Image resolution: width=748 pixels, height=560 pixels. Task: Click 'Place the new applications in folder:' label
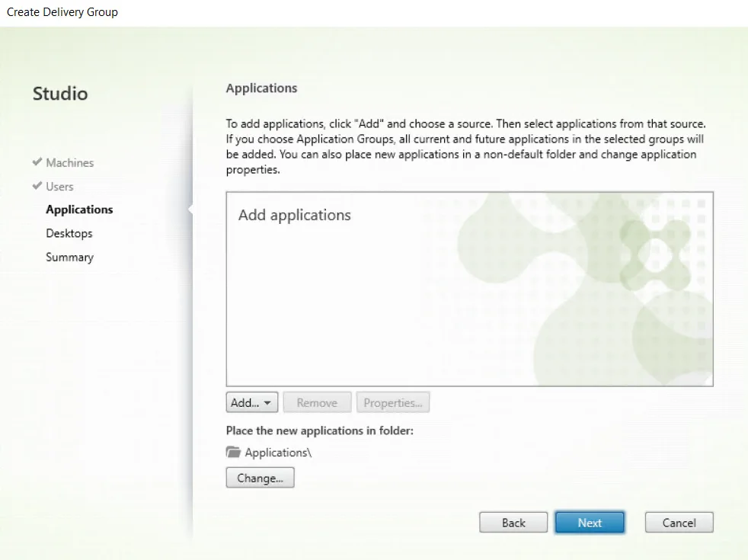pyautogui.click(x=320, y=430)
